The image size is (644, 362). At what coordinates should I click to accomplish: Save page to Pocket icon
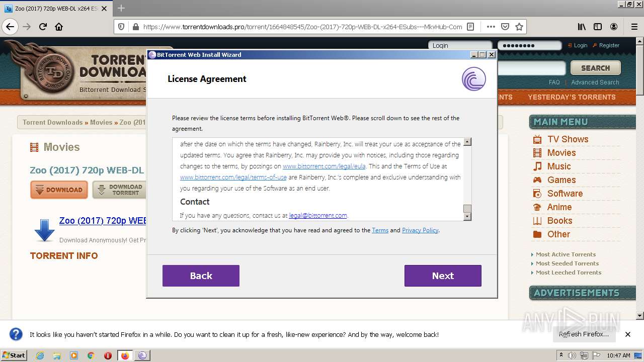[x=505, y=27]
